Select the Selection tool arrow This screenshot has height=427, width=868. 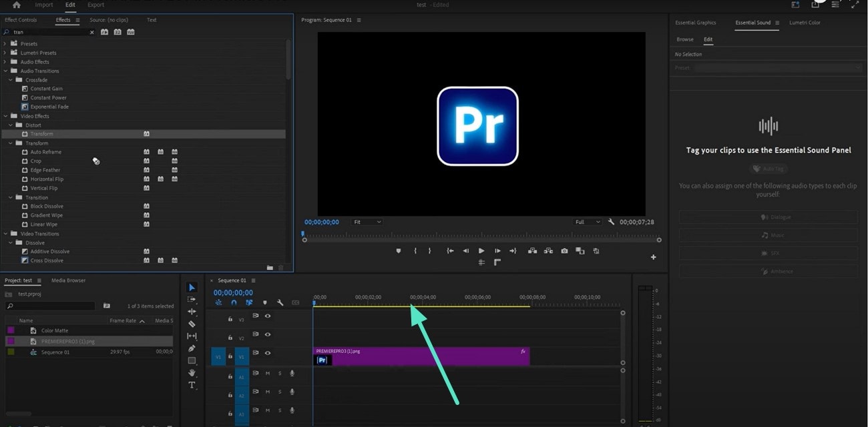point(192,288)
